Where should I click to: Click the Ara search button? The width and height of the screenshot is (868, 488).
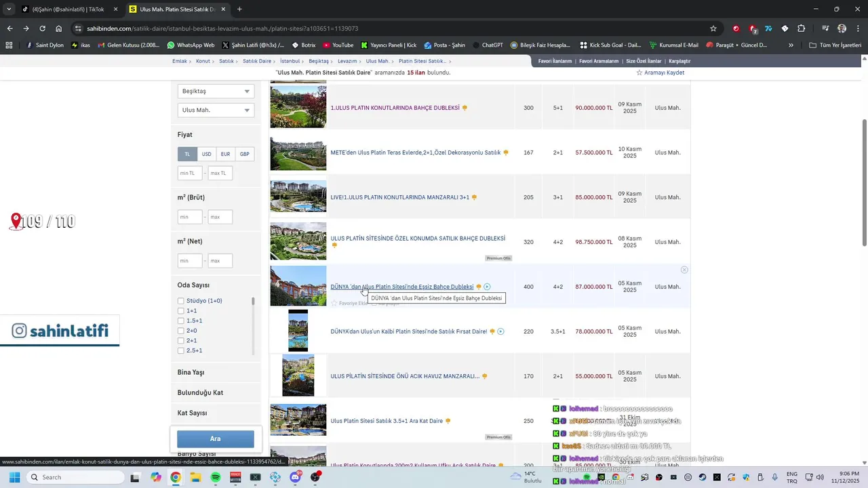(216, 439)
